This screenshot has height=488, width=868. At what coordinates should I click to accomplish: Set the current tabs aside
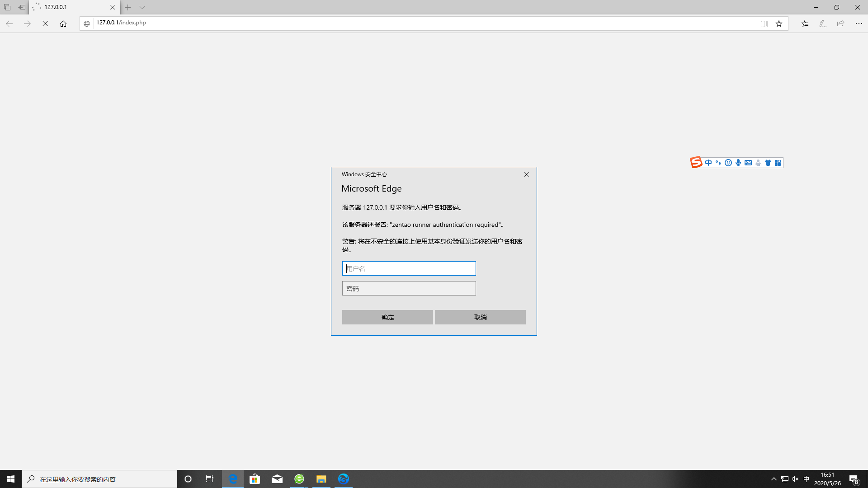click(x=22, y=7)
